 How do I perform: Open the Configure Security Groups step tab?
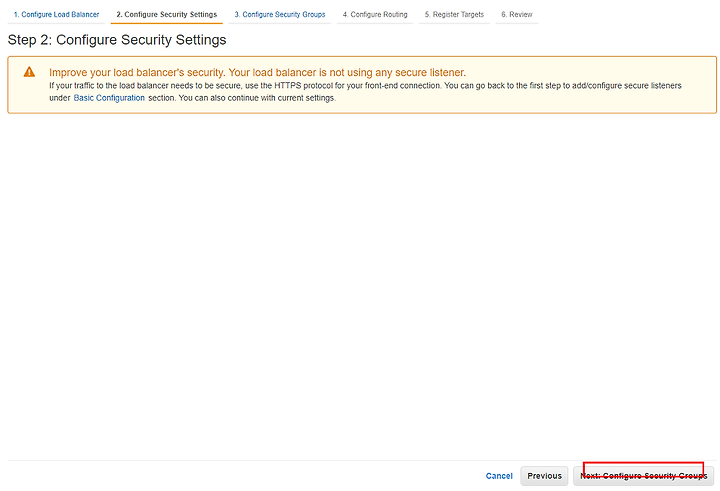pyautogui.click(x=280, y=15)
